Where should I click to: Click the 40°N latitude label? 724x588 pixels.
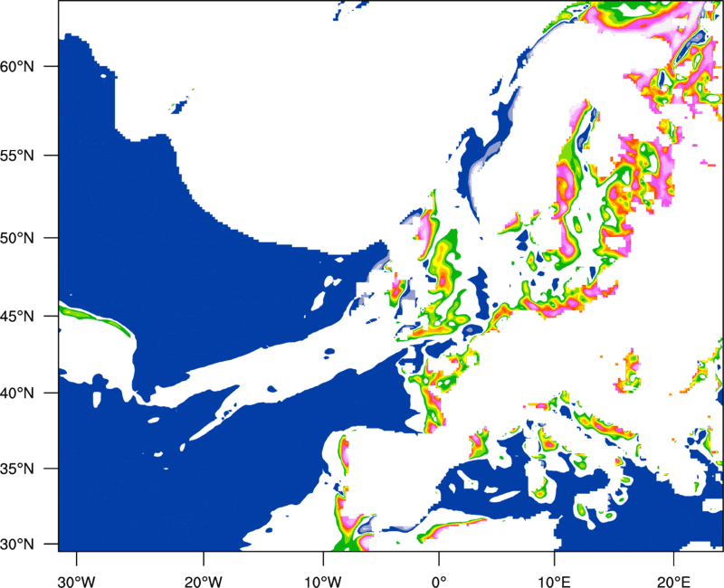tap(16, 394)
